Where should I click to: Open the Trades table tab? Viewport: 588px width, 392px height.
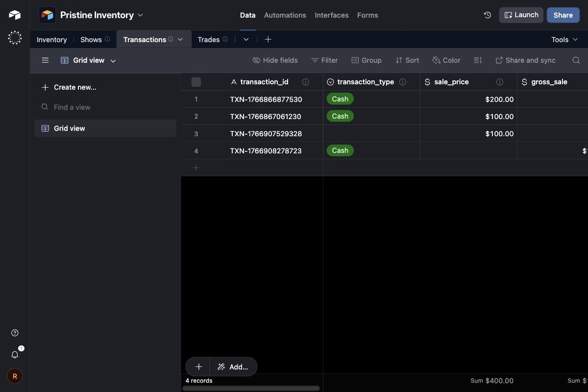pos(208,40)
